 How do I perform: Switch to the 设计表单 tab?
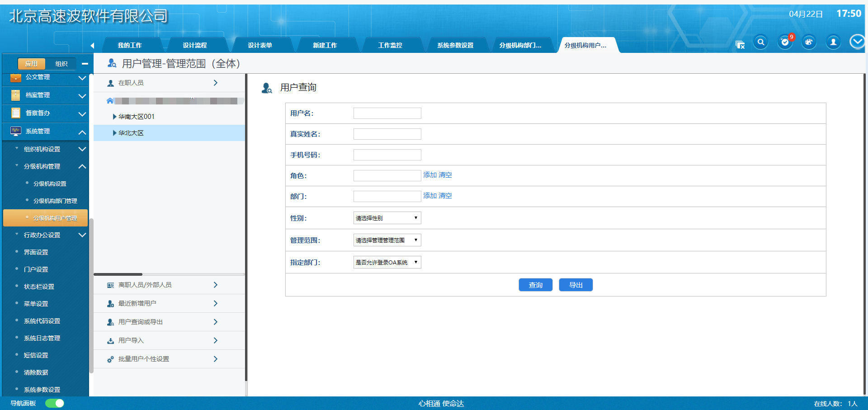pyautogui.click(x=260, y=45)
